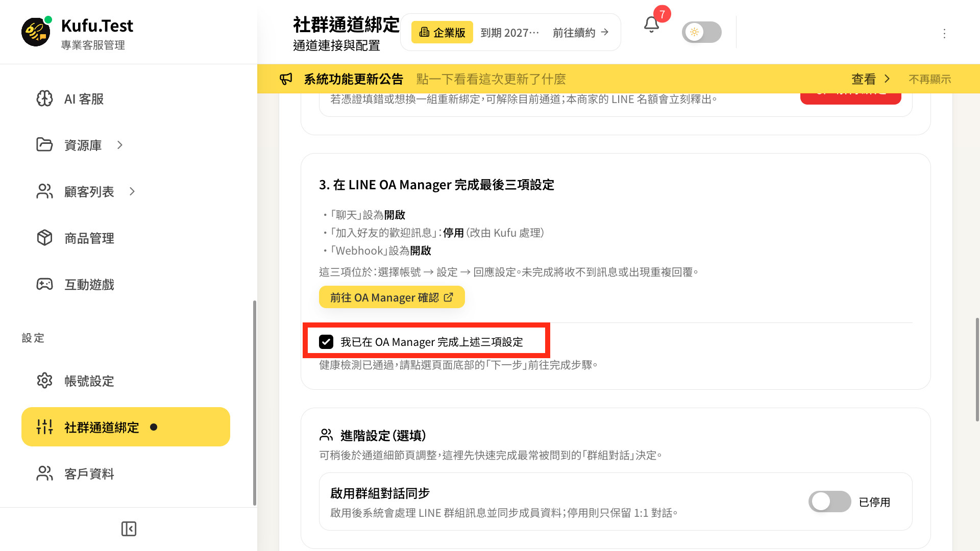Click the 客戶資料 people icon
Viewport: 980px width, 551px height.
click(x=44, y=473)
